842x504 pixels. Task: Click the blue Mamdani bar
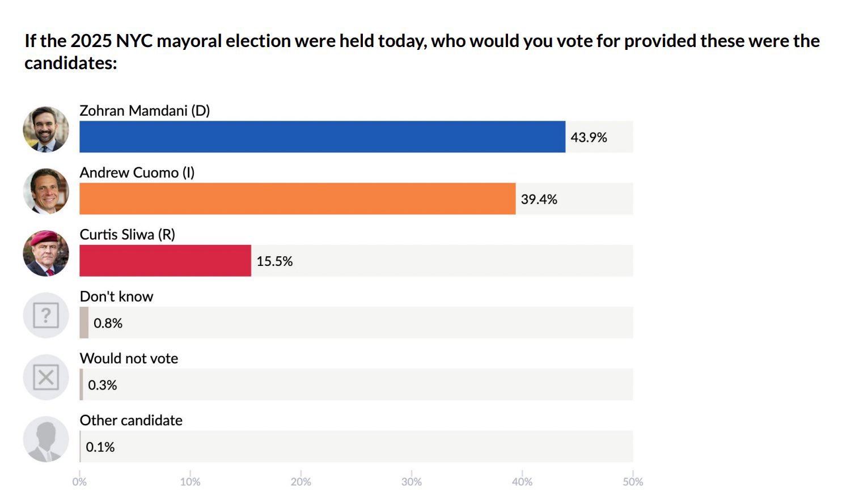tap(322, 137)
